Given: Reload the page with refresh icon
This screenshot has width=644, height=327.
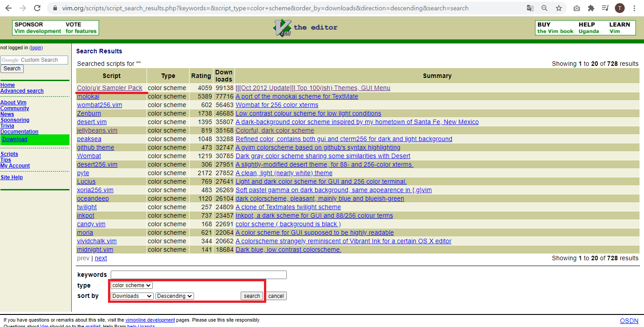Looking at the screenshot, I should (37, 8).
